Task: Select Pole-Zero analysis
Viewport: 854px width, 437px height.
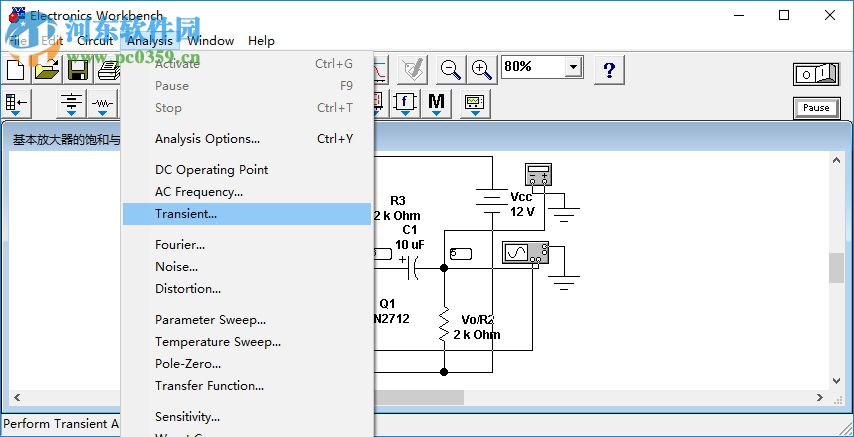Action: 247,363
